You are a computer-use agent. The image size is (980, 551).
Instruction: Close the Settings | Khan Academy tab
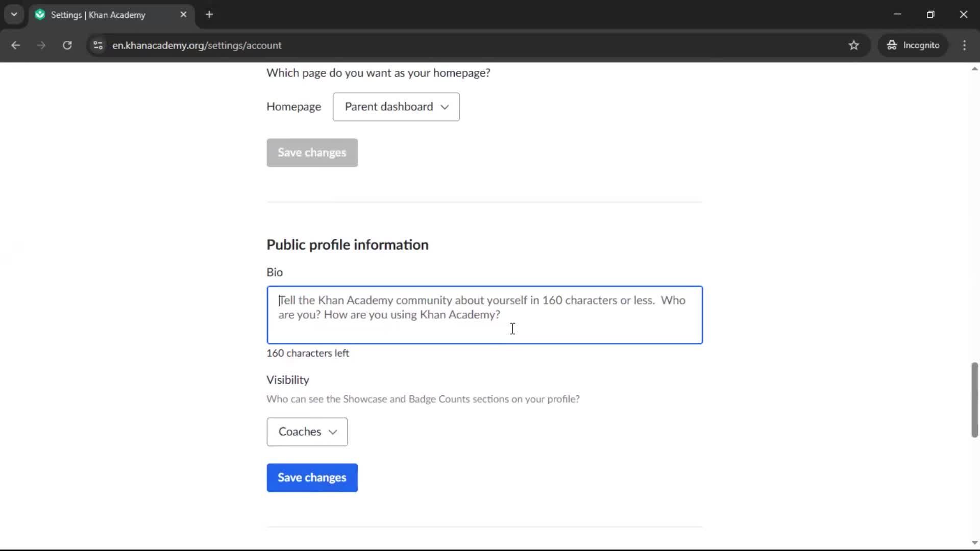[x=183, y=15]
